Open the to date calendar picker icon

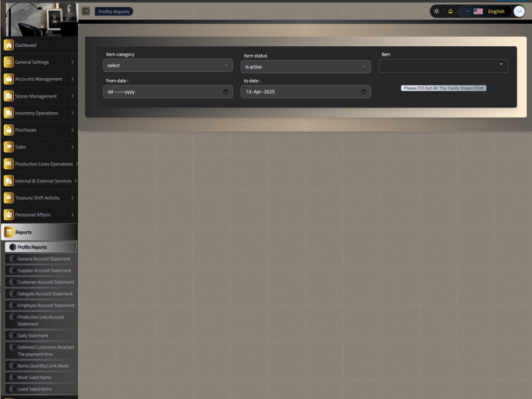coord(363,92)
